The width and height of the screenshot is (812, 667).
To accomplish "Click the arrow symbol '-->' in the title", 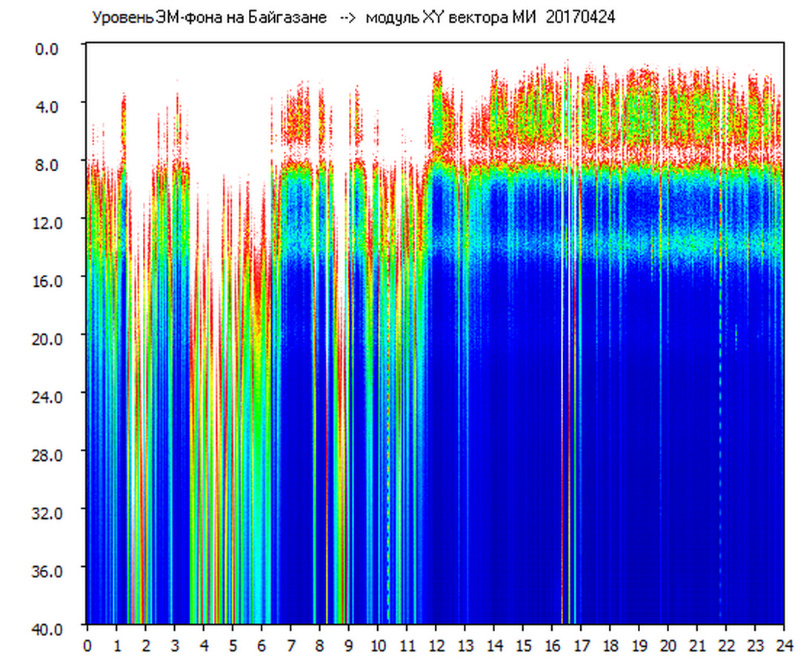I will [347, 18].
